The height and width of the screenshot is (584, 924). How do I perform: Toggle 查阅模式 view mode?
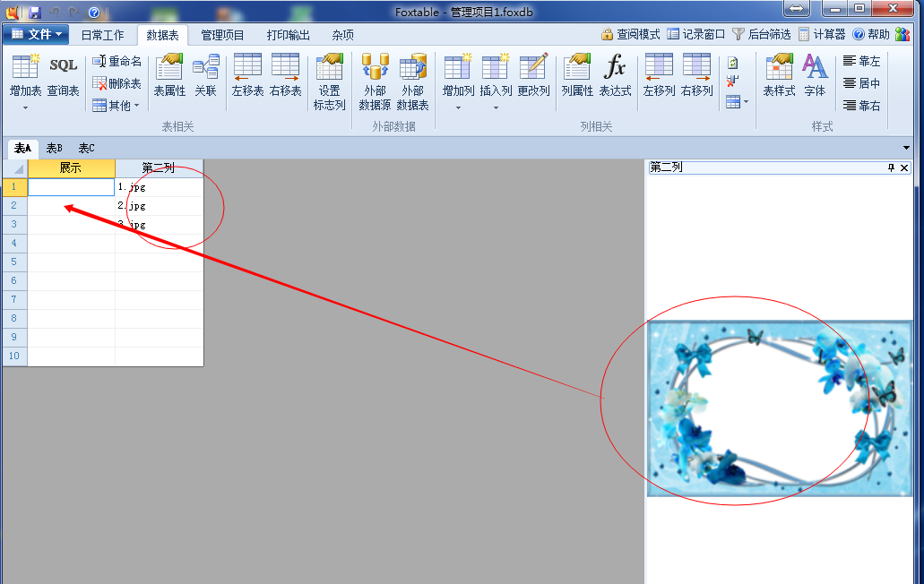pyautogui.click(x=630, y=34)
